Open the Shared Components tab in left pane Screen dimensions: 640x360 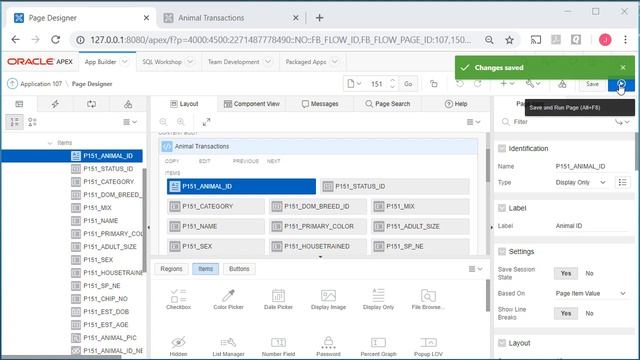(x=128, y=104)
